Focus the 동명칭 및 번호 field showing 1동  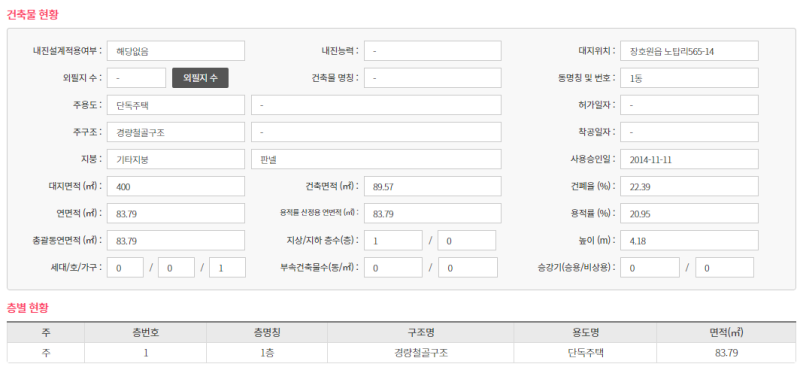pos(689,78)
